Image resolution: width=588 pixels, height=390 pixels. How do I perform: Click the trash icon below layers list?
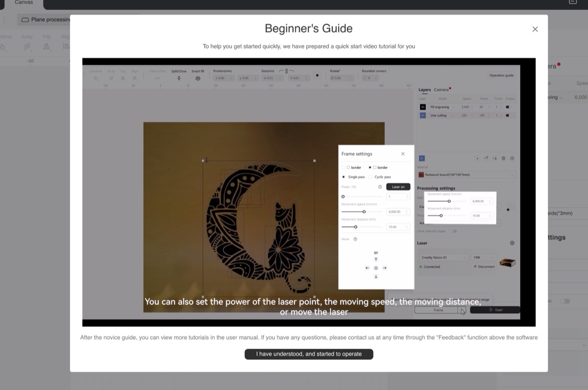[503, 158]
